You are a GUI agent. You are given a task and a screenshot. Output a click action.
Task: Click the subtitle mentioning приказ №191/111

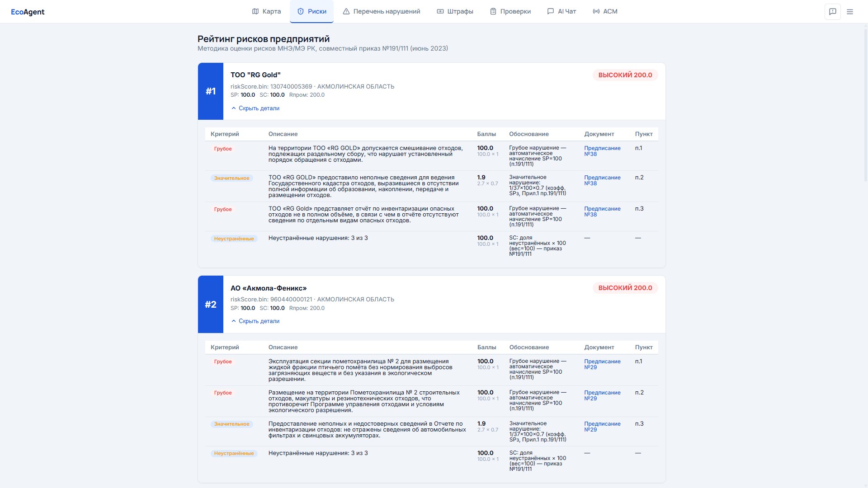(323, 48)
